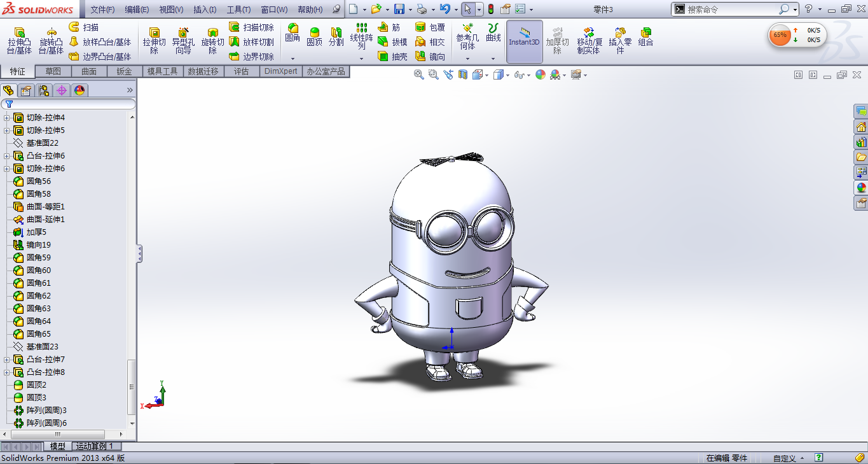Screen dimensions: 868x464
Task: Open the 自定义 dropdown in status bar
Action: [x=789, y=458]
